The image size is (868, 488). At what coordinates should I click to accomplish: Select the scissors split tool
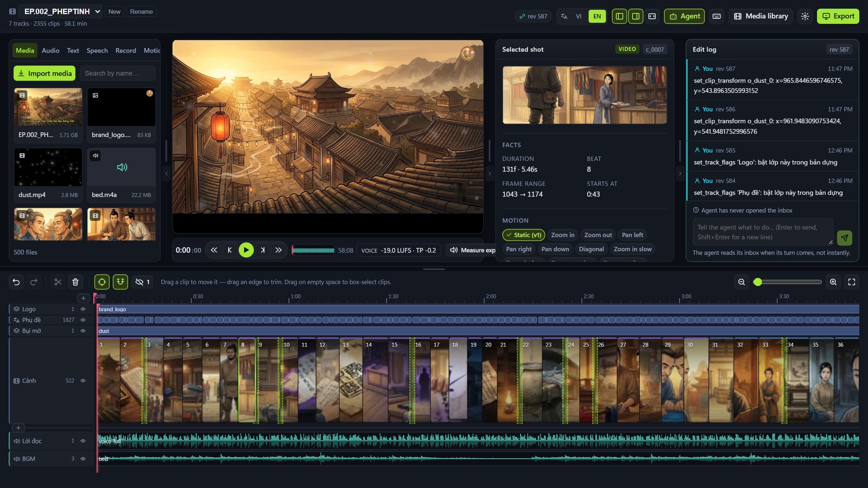pos(58,282)
